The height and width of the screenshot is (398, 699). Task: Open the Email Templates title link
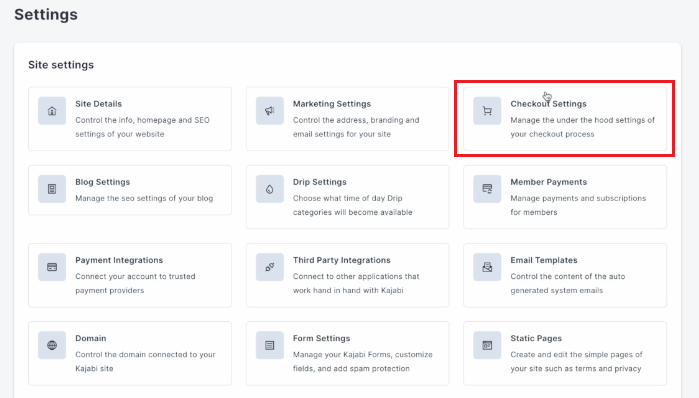coord(544,260)
